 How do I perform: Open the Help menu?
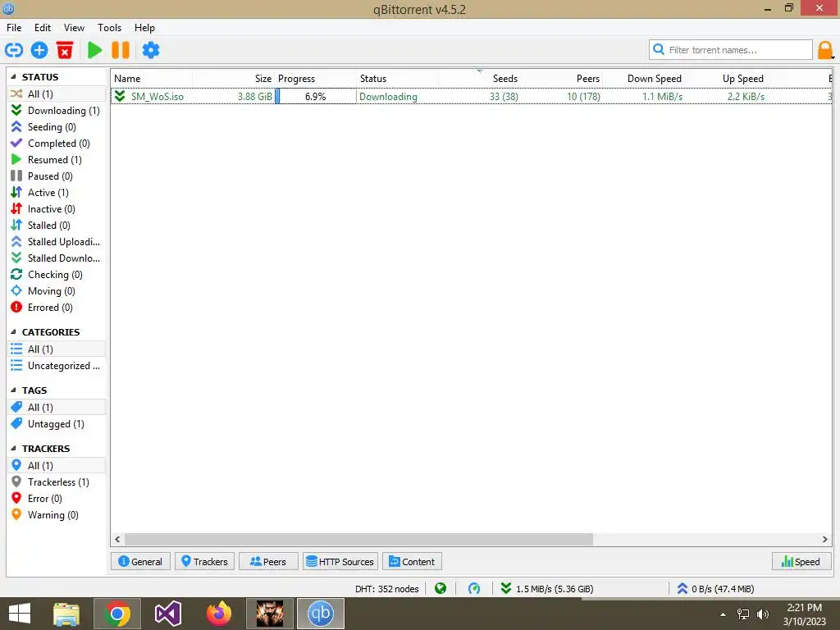click(x=144, y=28)
